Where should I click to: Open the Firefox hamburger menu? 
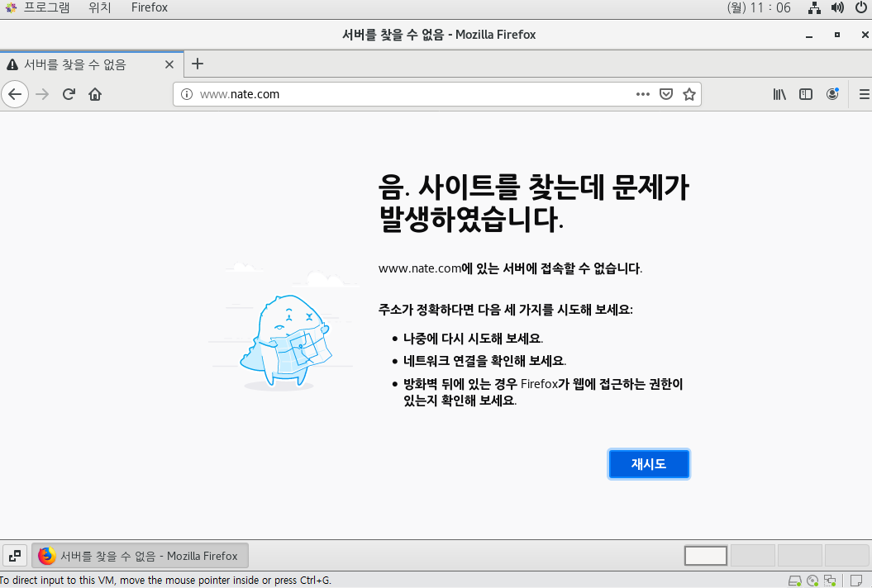[x=864, y=94]
